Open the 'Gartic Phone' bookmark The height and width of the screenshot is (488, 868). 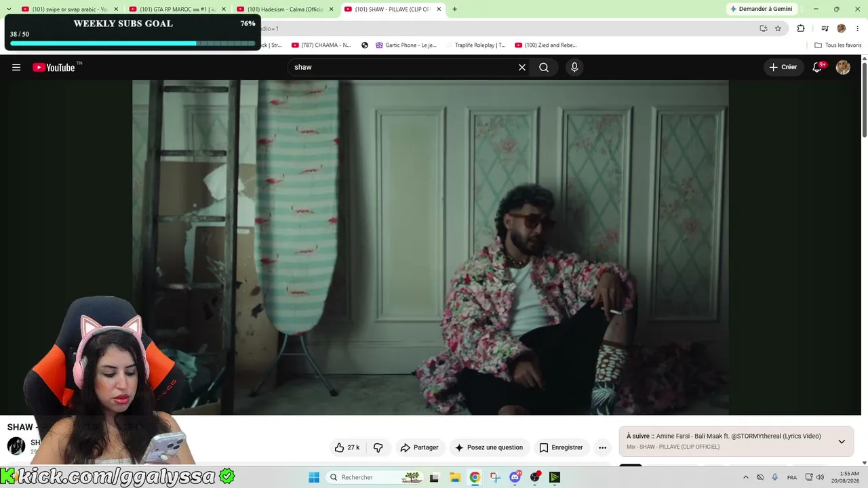click(406, 45)
